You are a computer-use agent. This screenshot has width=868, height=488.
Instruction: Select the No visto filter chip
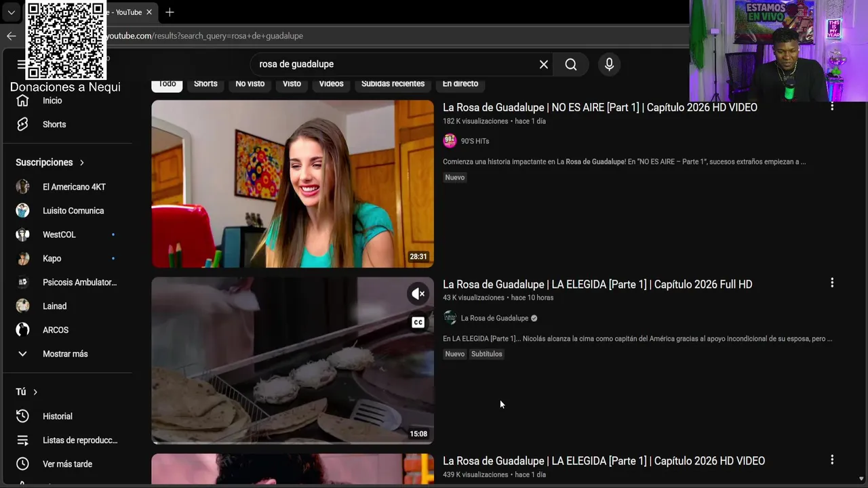click(250, 84)
